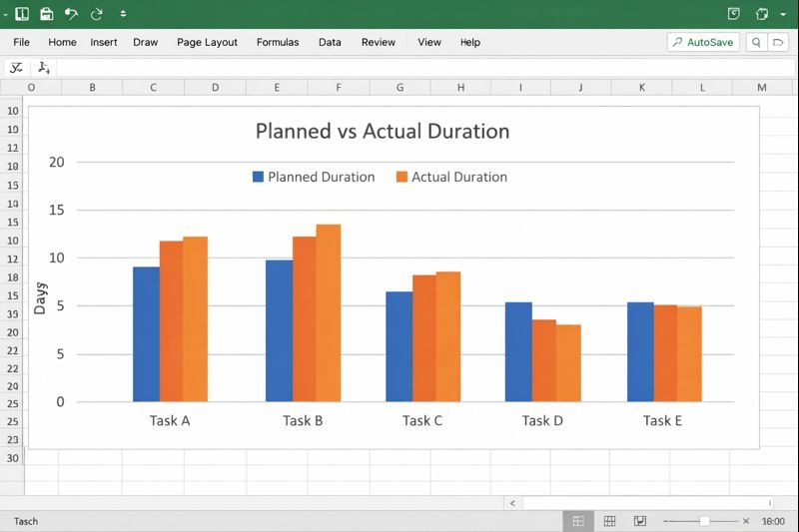Switch to Page Break Preview icon
Screen dimensions: 799x532
coord(640,521)
